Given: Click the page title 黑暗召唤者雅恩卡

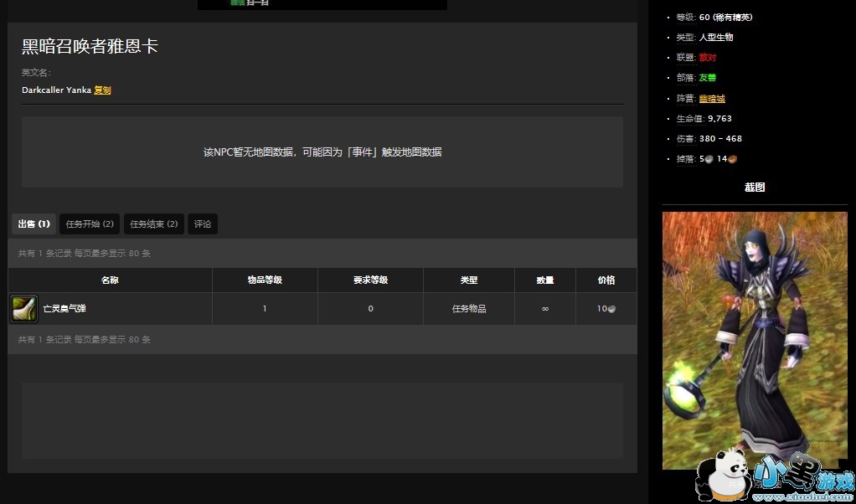Looking at the screenshot, I should (x=90, y=46).
